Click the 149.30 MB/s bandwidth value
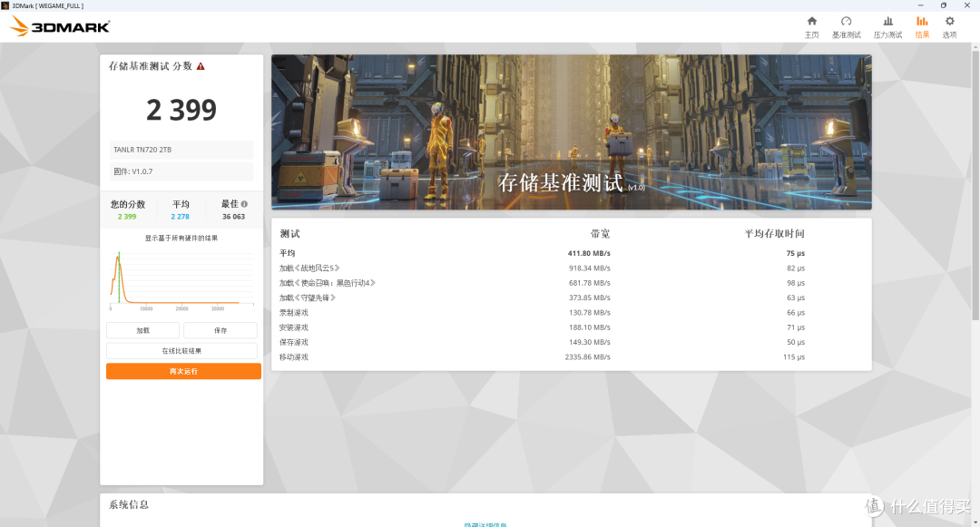The image size is (980, 527). (x=590, y=342)
